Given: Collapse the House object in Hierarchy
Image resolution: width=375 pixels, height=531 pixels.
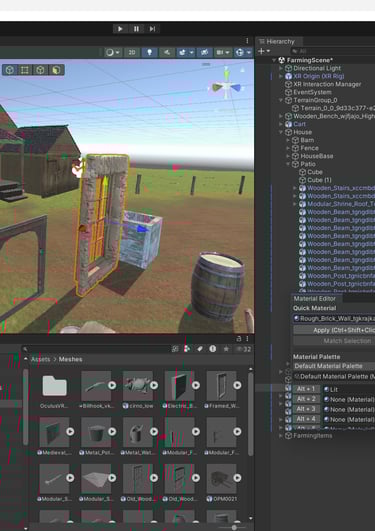Looking at the screenshot, I should [281, 132].
